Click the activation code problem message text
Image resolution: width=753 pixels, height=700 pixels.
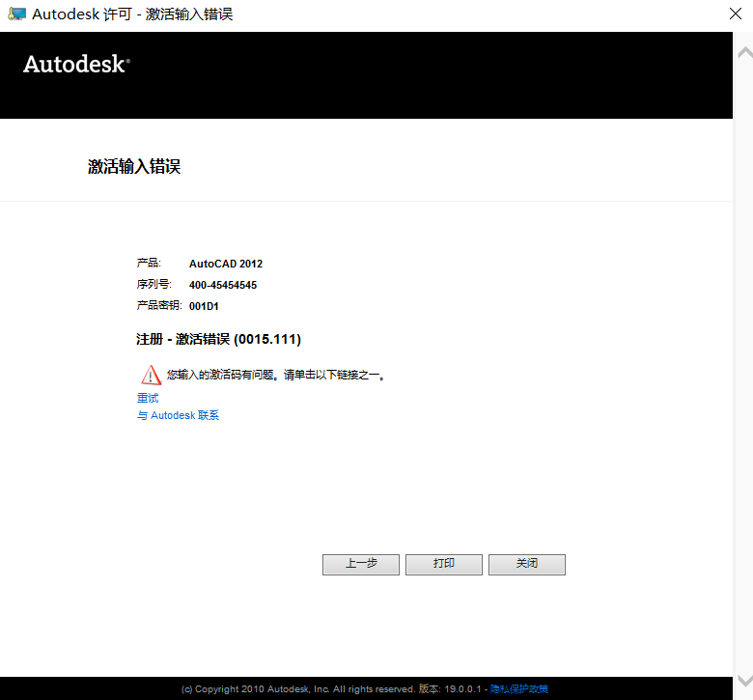tap(276, 375)
